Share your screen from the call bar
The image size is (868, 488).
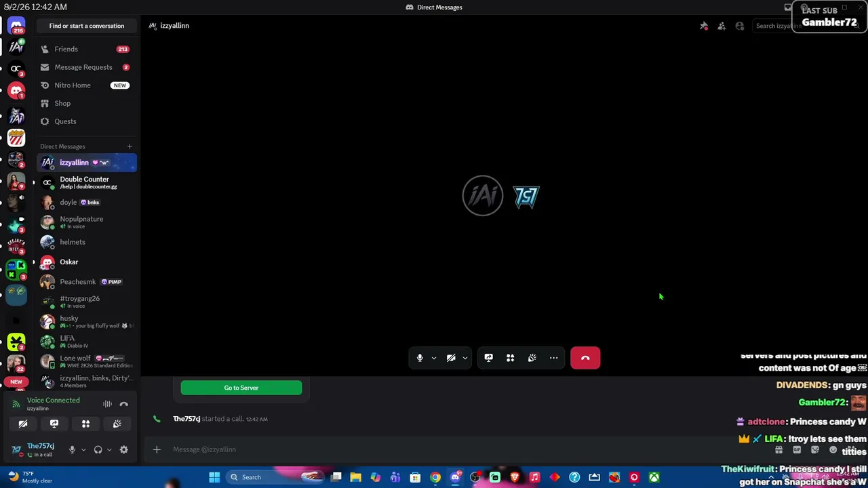488,358
